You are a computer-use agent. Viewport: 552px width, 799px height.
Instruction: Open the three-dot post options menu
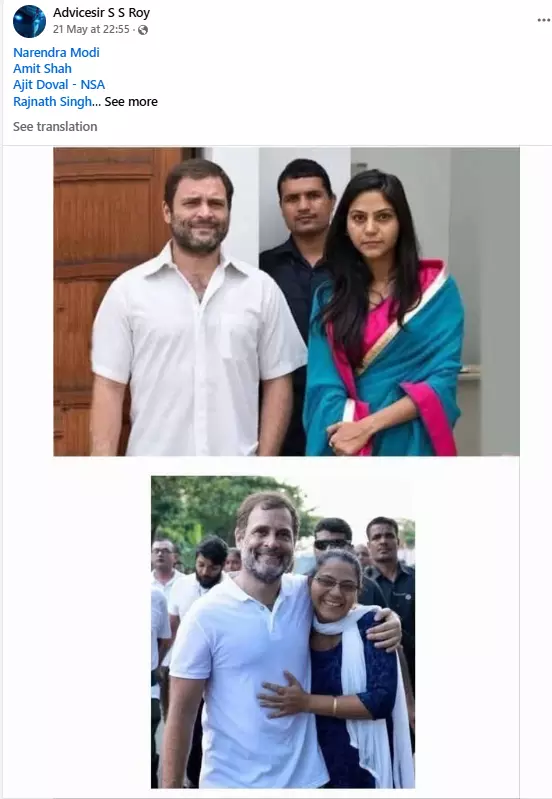(543, 20)
